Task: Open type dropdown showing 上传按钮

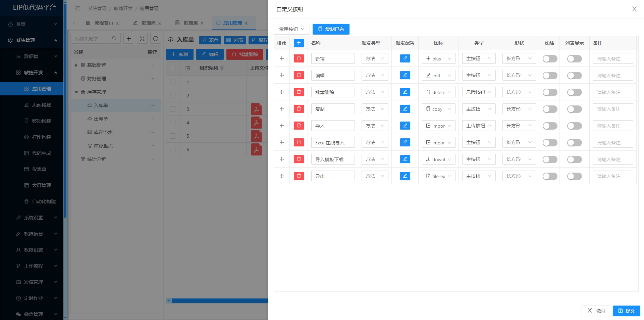Action: point(479,126)
